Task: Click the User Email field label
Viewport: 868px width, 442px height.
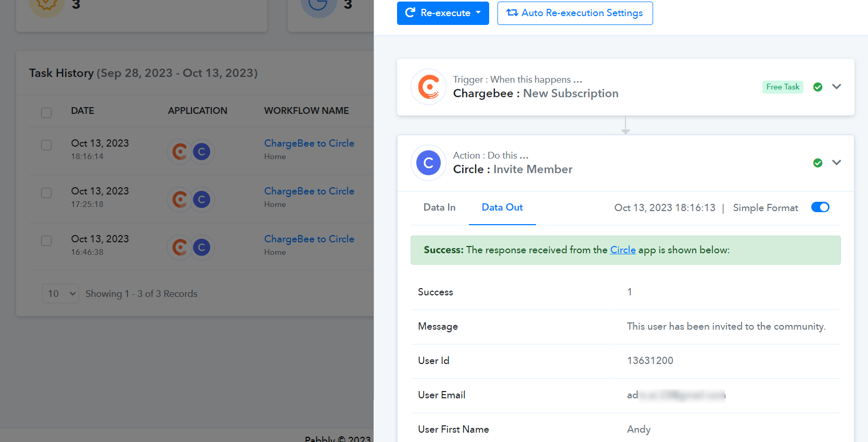Action: click(442, 395)
